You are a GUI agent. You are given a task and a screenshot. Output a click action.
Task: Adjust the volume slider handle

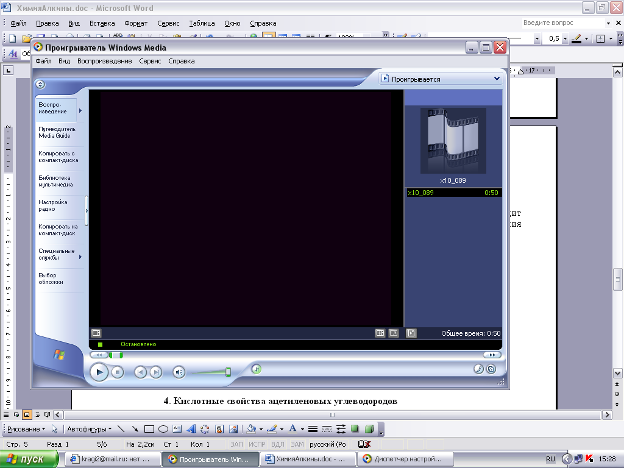coord(228,372)
